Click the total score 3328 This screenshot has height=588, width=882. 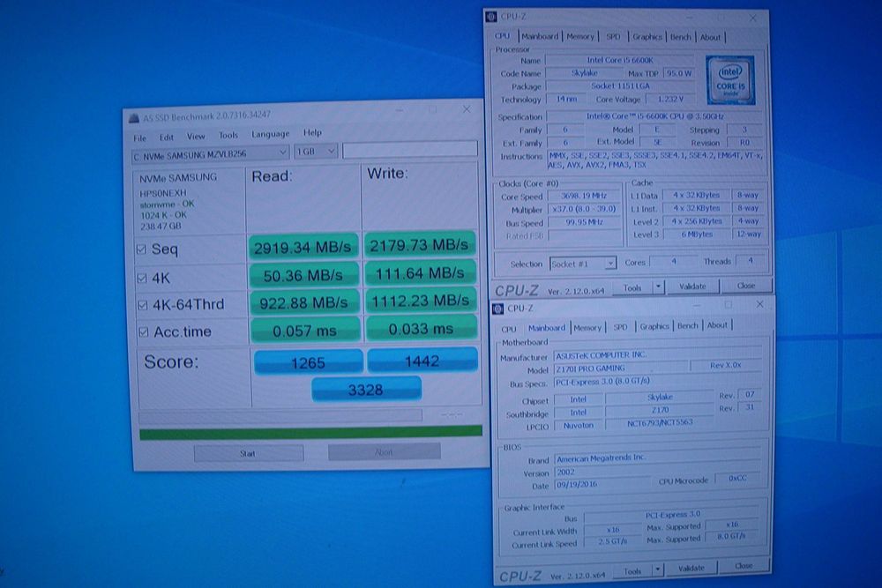click(366, 390)
